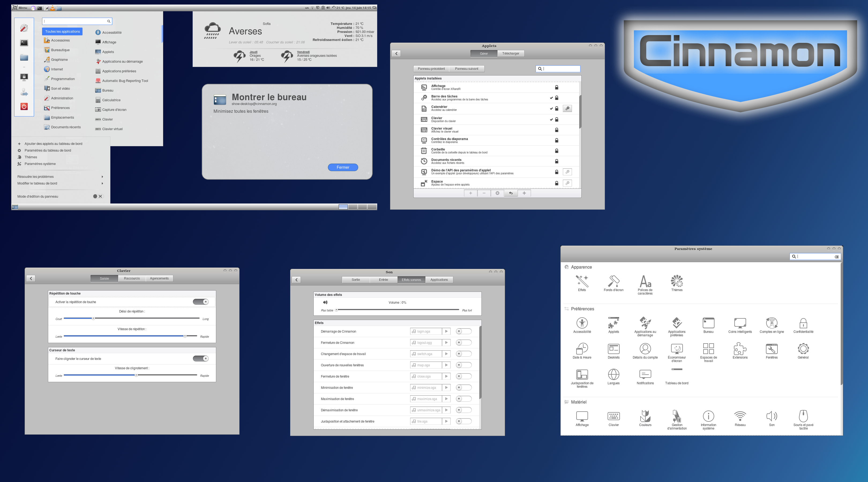Open minimize.oga sound file chooser
The height and width of the screenshot is (482, 868).
(x=426, y=387)
